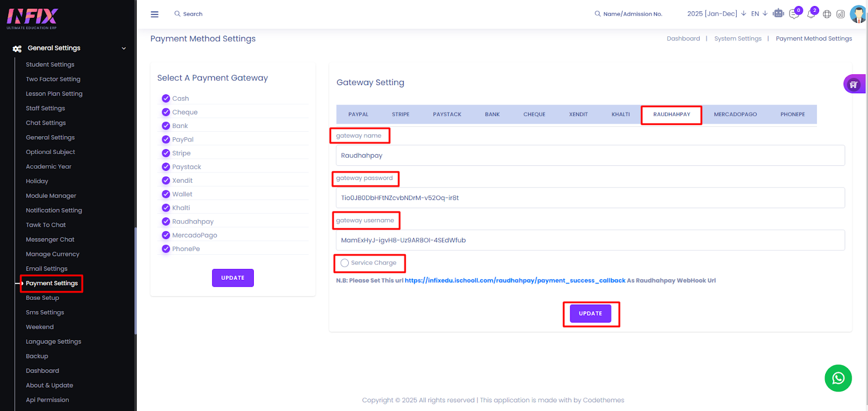The width and height of the screenshot is (868, 411).
Task: Open Two Factor Setting in sidebar
Action: (x=53, y=79)
